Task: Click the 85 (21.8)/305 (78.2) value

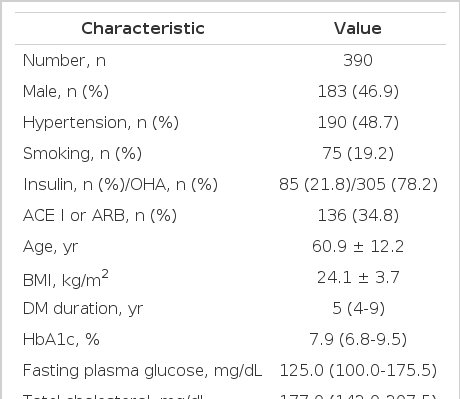Action: pos(358,185)
